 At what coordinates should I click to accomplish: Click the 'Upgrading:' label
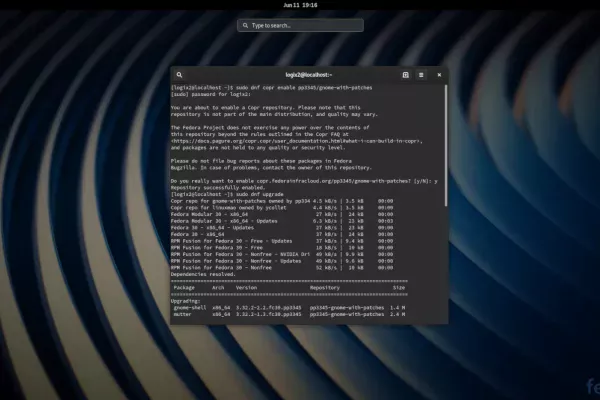click(186, 301)
